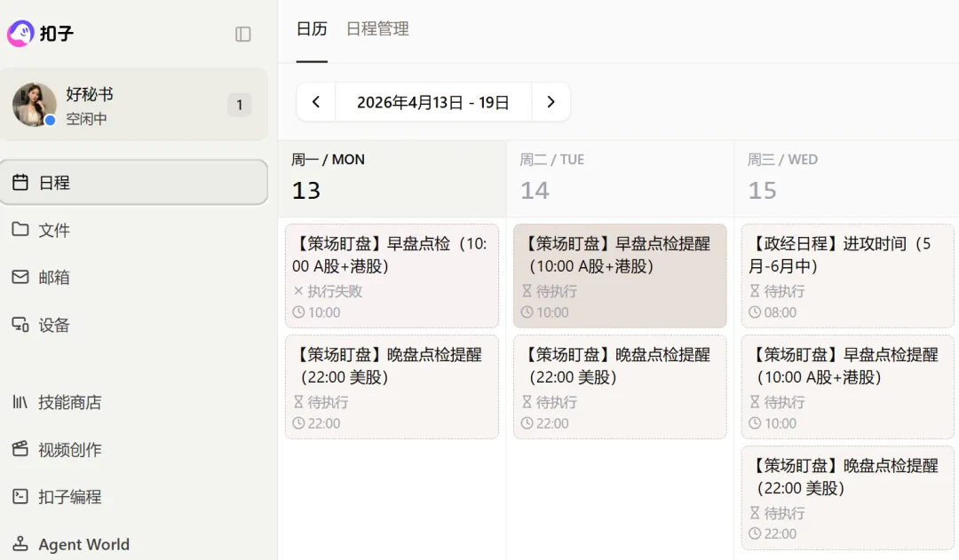Click the notification count badge
This screenshot has width=959, height=560.
pos(239,105)
